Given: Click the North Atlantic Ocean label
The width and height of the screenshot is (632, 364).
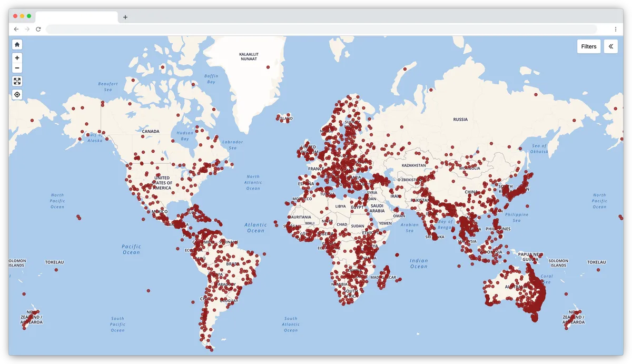Looking at the screenshot, I should 253,182.
